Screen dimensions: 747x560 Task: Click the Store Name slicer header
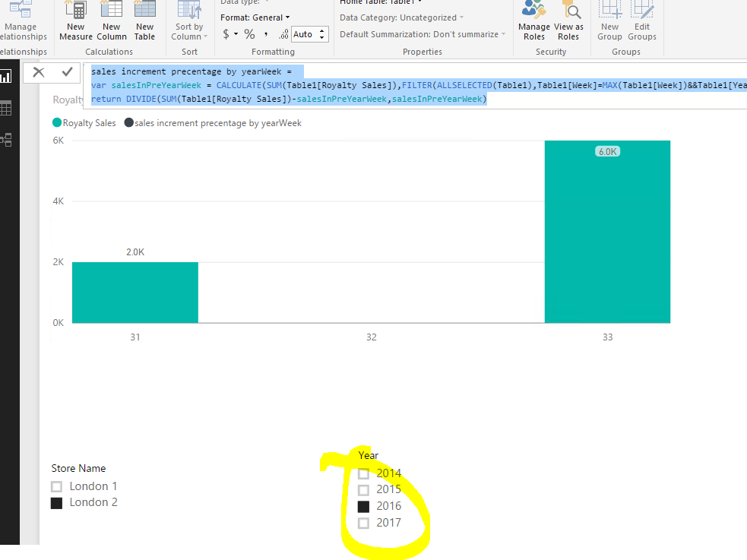click(x=78, y=469)
